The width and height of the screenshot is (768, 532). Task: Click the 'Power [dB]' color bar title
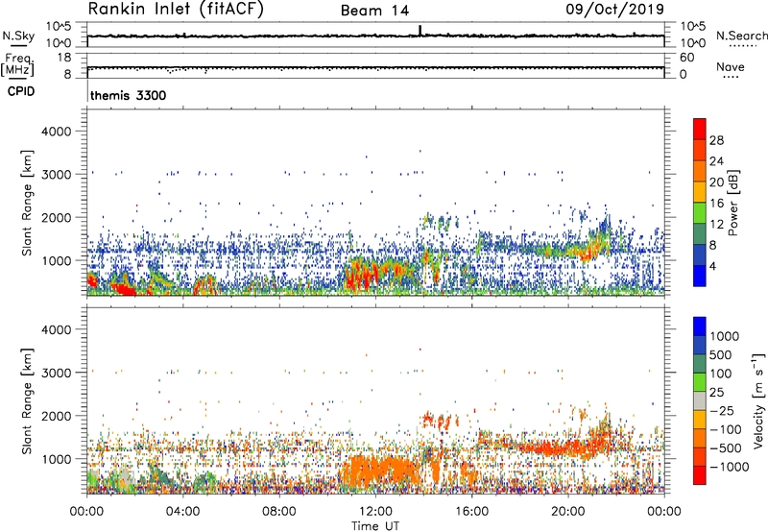732,203
